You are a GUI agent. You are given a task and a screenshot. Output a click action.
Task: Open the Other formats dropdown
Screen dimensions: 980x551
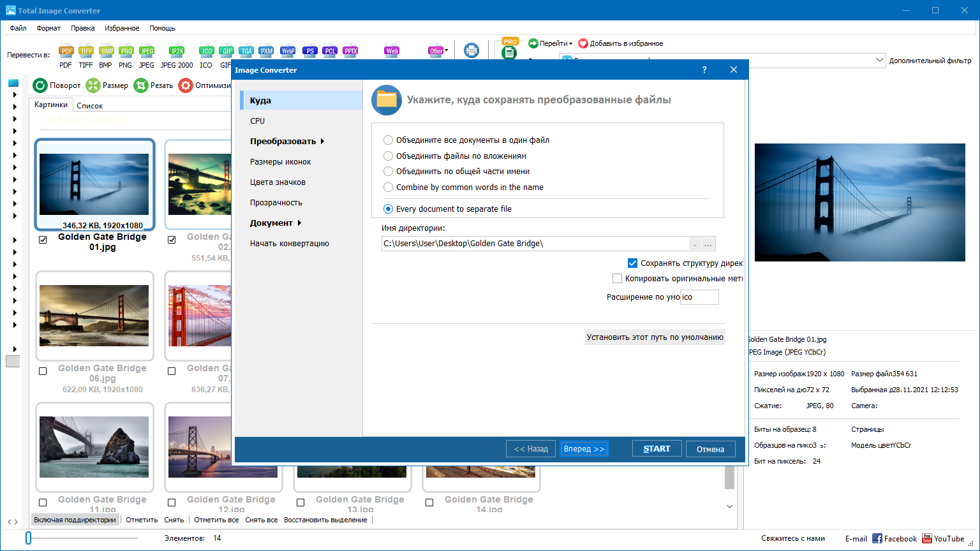pos(438,51)
